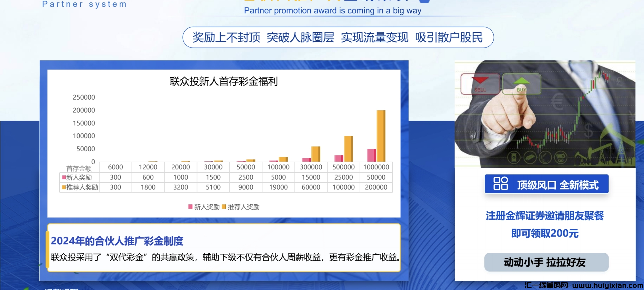Image resolution: width=644 pixels, height=290 pixels.
Task: Click chart title 联众投新人首存彩金福利
Action: pos(224,81)
